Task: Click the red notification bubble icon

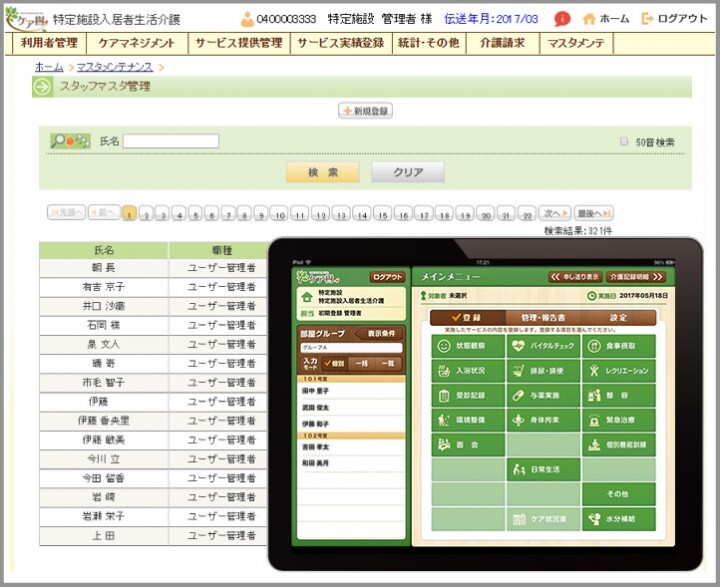Action: coord(562,19)
